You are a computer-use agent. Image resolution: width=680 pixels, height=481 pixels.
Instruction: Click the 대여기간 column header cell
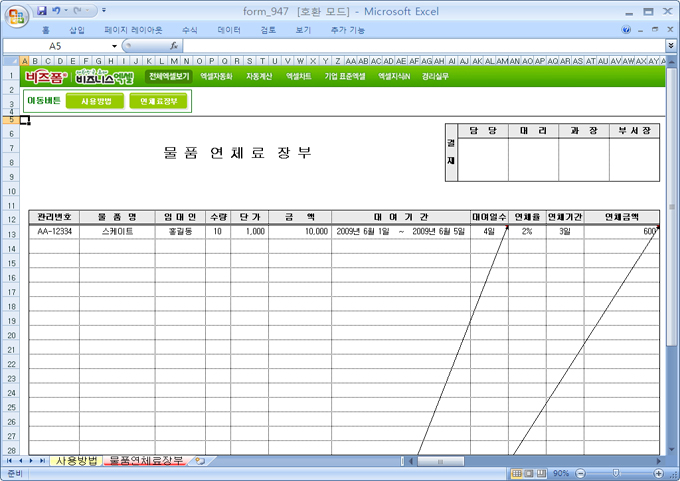click(x=401, y=217)
